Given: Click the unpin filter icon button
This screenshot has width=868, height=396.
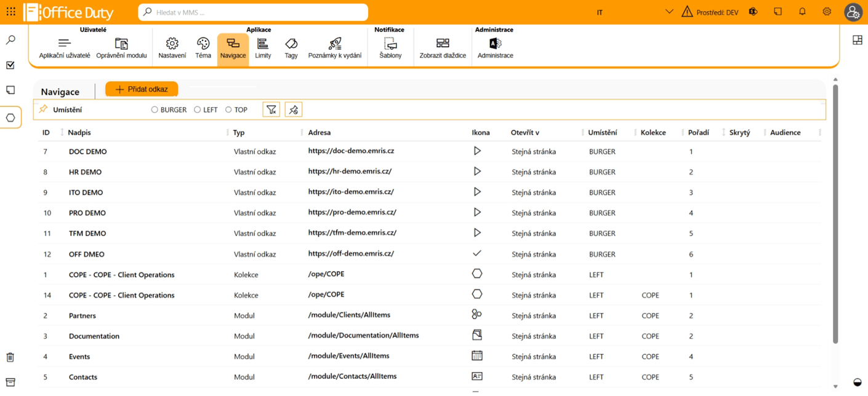Looking at the screenshot, I should (x=294, y=110).
